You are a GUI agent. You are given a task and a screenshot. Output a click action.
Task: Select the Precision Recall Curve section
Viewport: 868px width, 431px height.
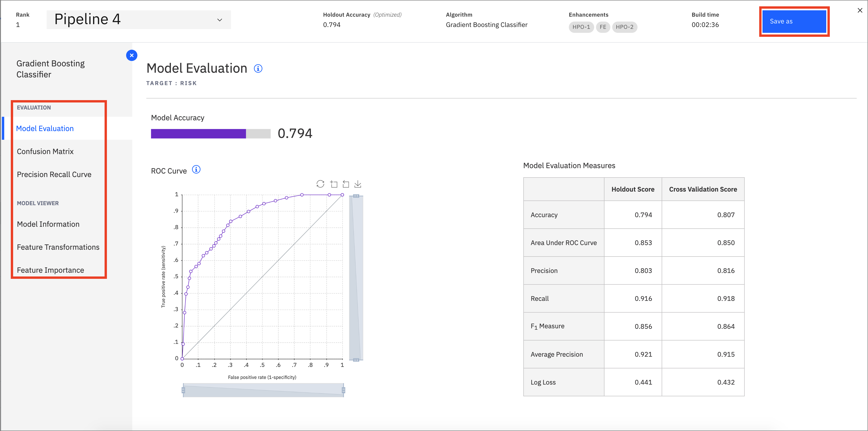pyautogui.click(x=54, y=174)
